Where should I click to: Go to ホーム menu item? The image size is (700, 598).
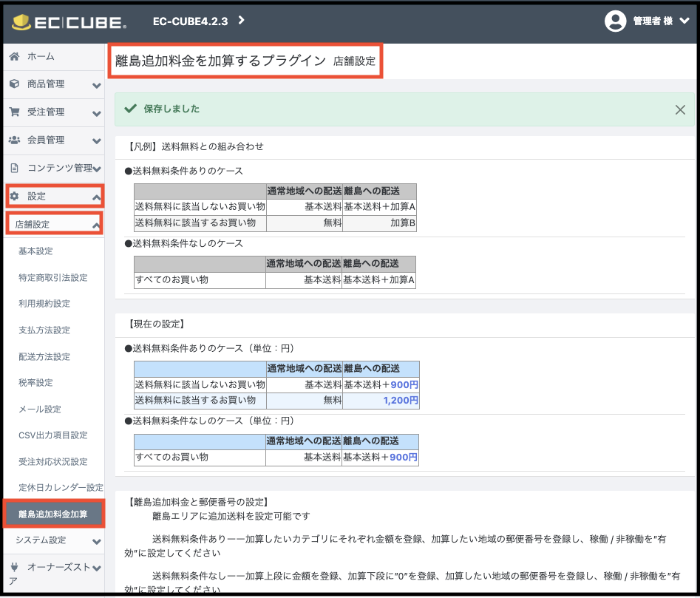point(41,56)
